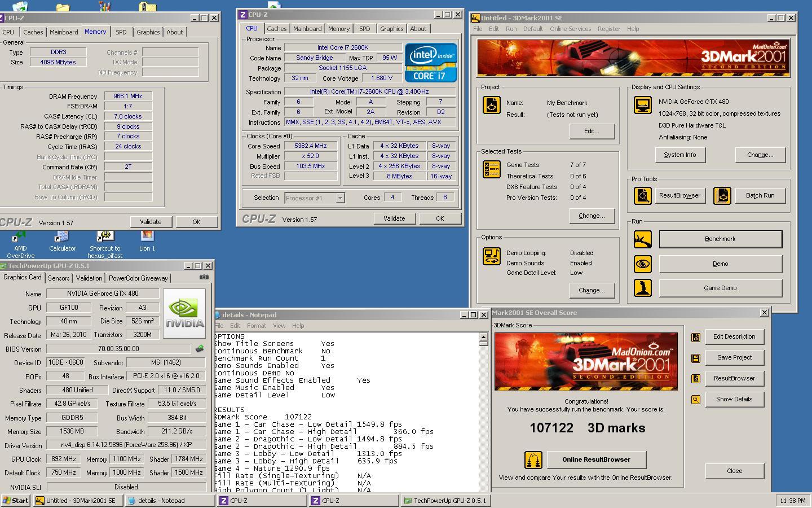Click the icon beside ResultBrowser in Overall Score
812x508 pixels.
[696, 379]
